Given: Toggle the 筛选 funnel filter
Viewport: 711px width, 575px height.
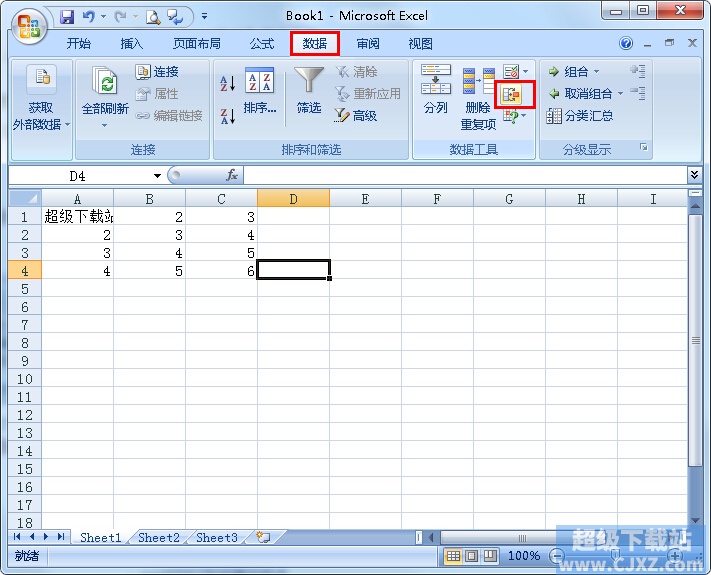Looking at the screenshot, I should tap(309, 91).
